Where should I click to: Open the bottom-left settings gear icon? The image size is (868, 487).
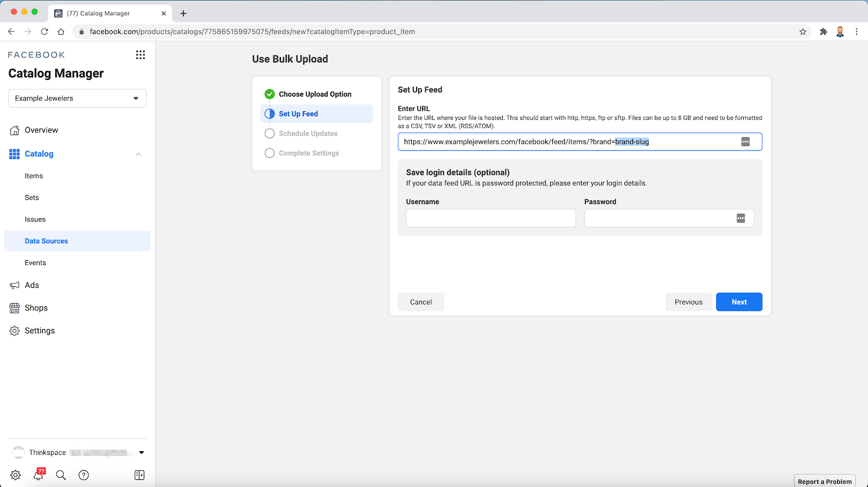[15, 475]
